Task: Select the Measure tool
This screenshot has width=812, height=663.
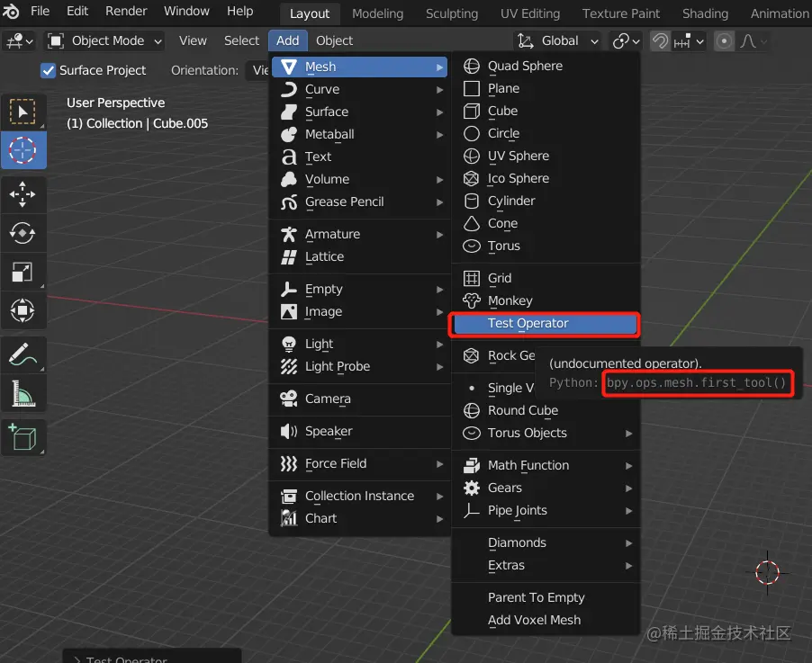Action: pos(23,394)
